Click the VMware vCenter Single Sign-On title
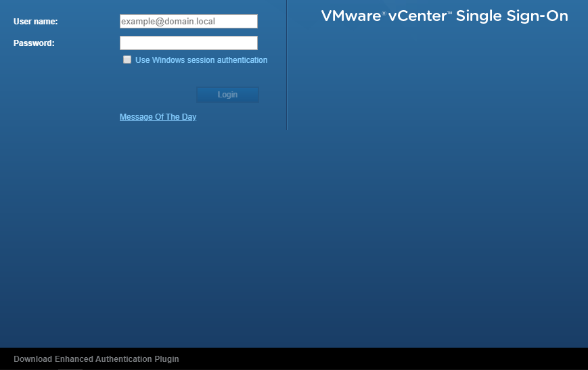The height and width of the screenshot is (370, 588). tap(445, 16)
